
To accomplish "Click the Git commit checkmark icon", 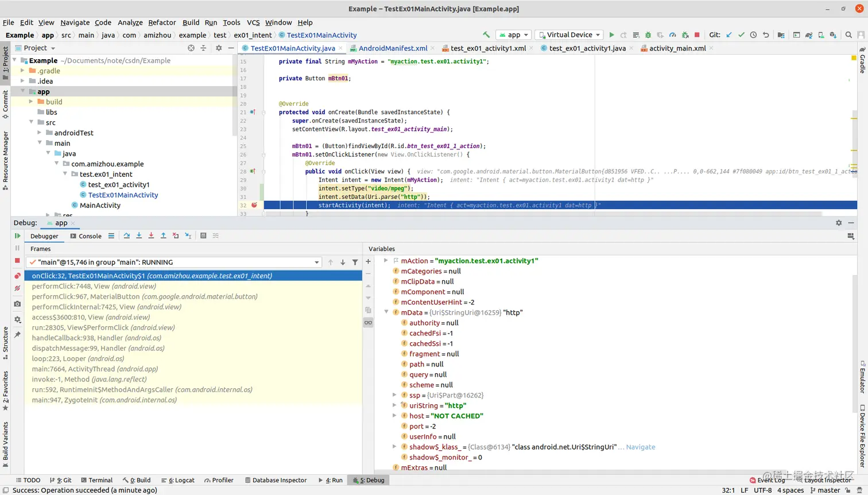I will click(x=741, y=35).
